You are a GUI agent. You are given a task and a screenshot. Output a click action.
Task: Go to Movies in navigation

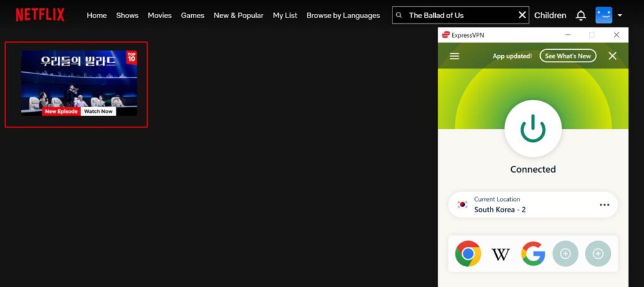[159, 15]
